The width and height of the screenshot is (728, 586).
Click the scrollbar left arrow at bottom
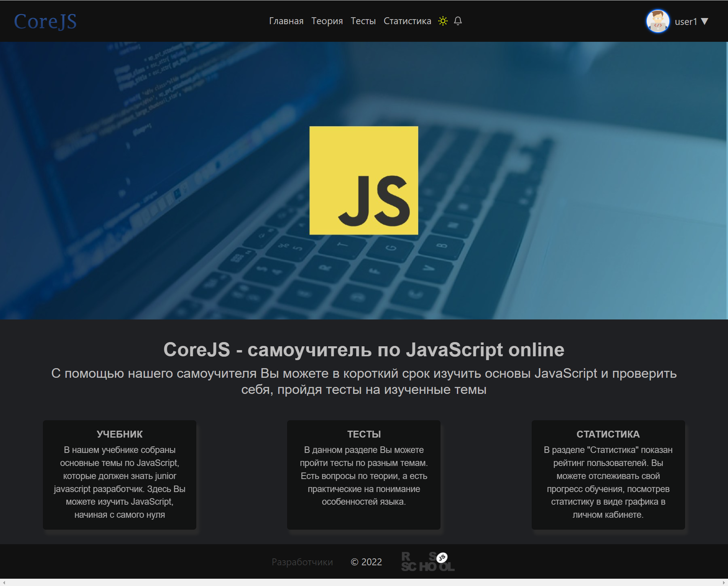(4, 583)
